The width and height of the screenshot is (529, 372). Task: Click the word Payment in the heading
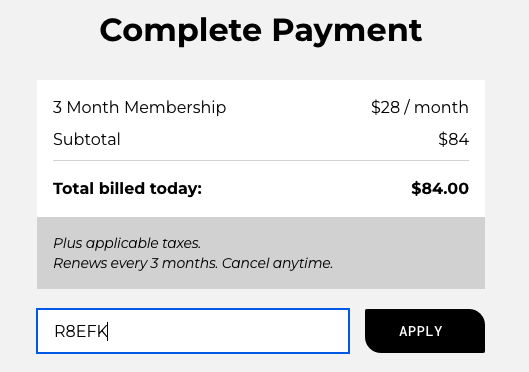(347, 30)
